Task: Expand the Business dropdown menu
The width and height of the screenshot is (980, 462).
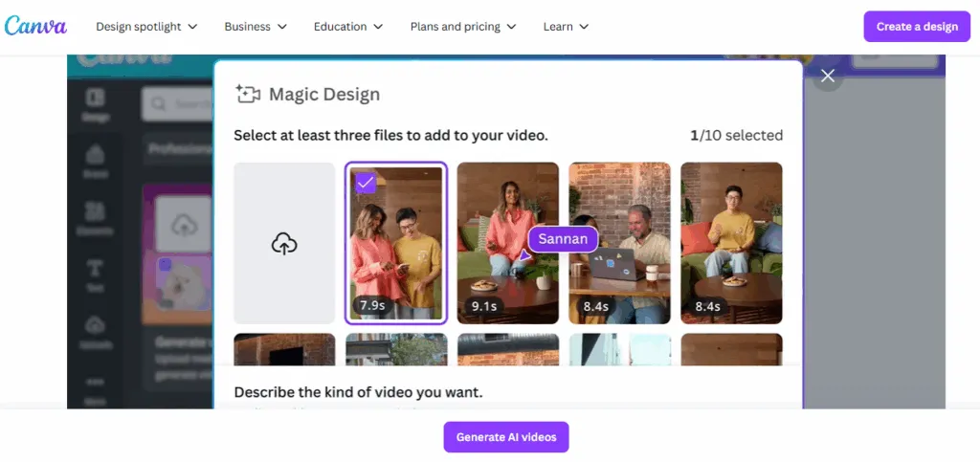Action: tap(256, 27)
